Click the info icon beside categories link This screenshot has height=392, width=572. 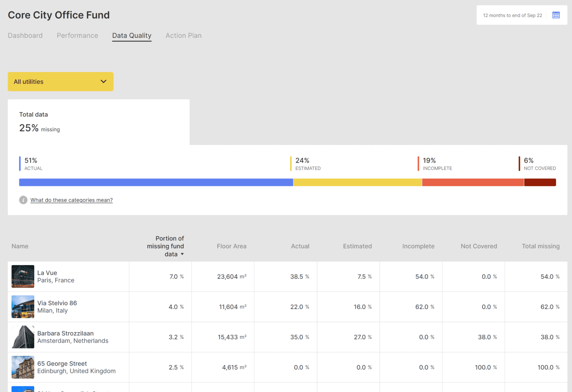click(23, 200)
